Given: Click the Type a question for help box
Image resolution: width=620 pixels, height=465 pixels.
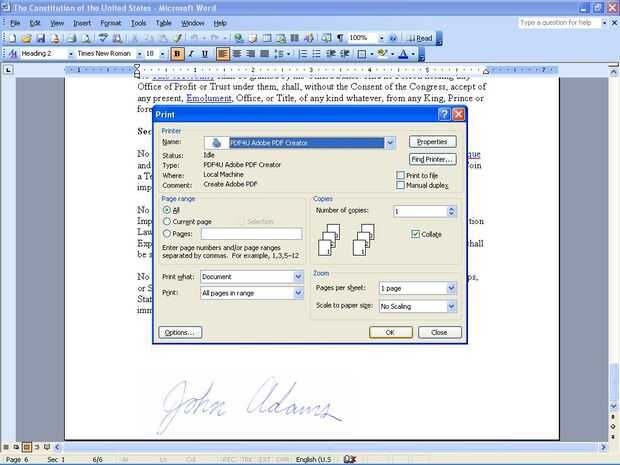Looking at the screenshot, I should (x=558, y=23).
